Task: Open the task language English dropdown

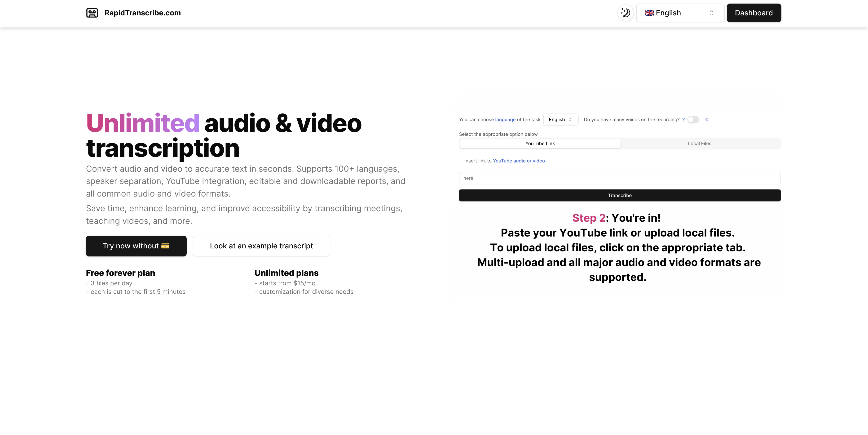Action: 560,119
